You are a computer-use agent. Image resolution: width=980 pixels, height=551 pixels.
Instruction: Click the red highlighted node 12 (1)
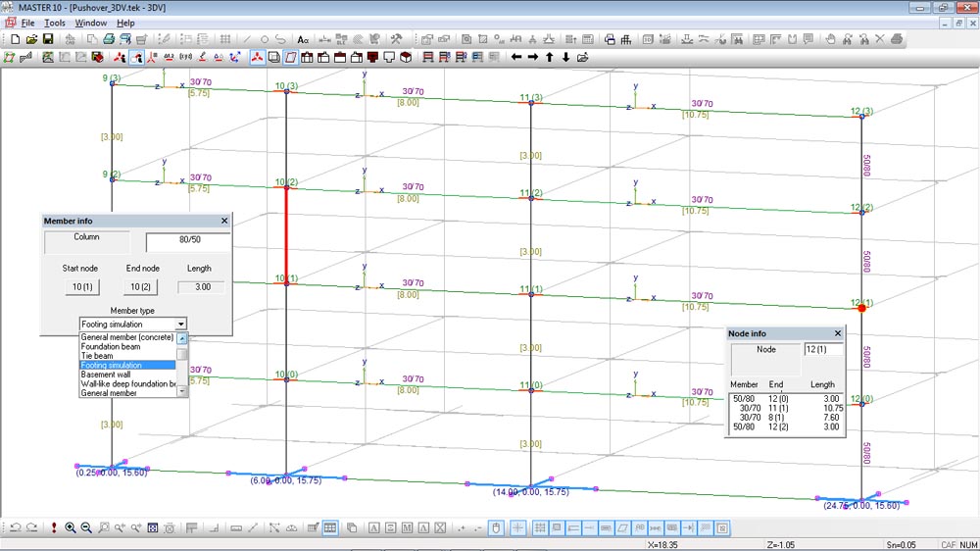tap(861, 308)
